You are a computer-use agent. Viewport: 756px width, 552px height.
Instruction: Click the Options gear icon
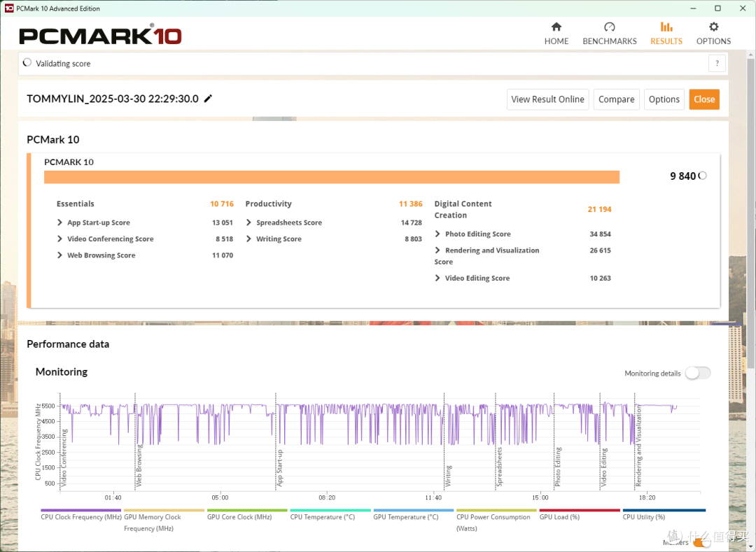pyautogui.click(x=713, y=27)
